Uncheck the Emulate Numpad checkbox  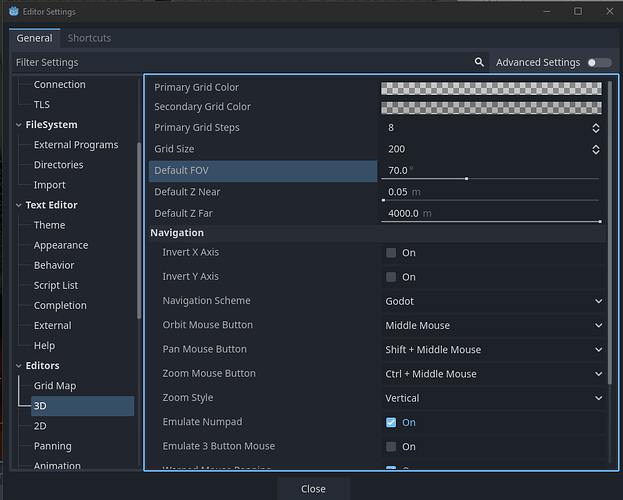[391, 422]
